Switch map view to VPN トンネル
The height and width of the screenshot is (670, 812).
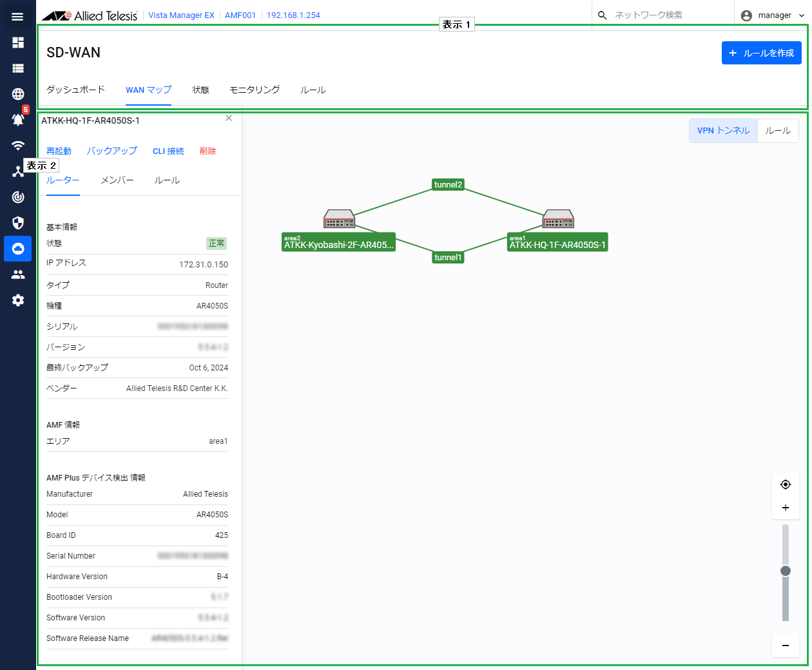(x=723, y=131)
